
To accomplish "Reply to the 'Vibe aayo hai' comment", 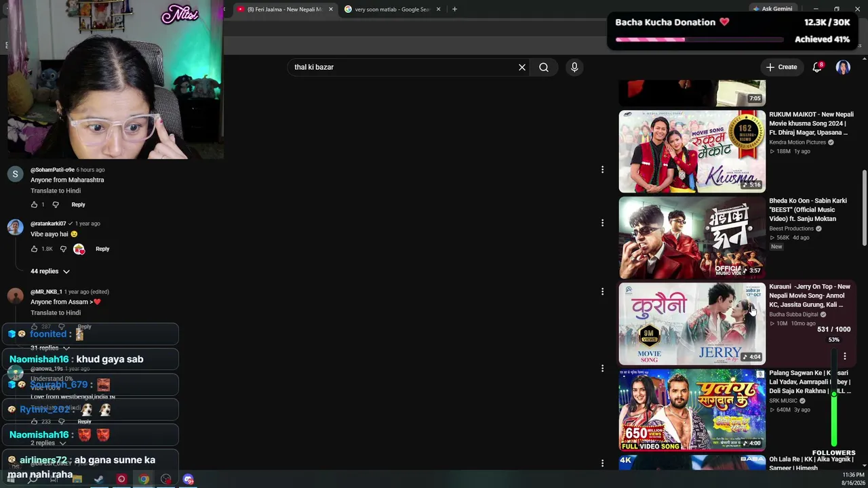I will [x=102, y=249].
